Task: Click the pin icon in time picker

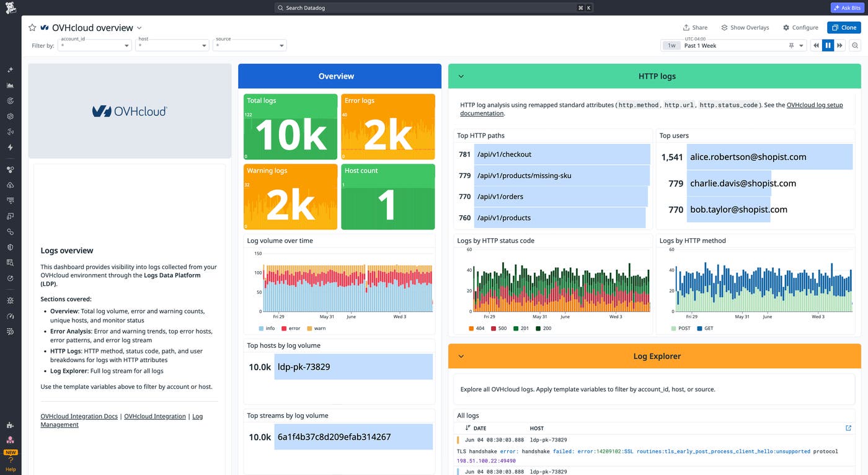Action: pos(790,45)
